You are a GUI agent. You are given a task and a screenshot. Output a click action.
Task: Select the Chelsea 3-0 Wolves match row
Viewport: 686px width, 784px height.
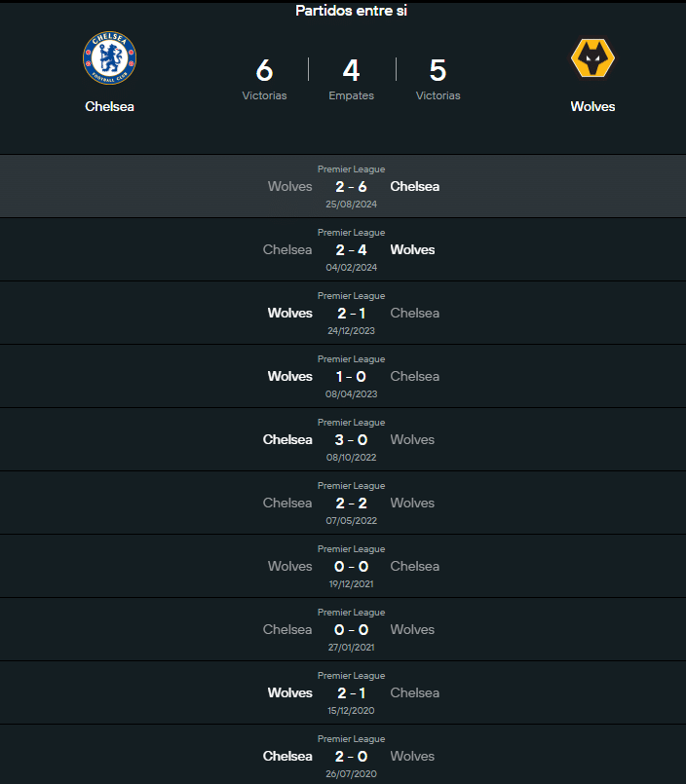(x=351, y=439)
